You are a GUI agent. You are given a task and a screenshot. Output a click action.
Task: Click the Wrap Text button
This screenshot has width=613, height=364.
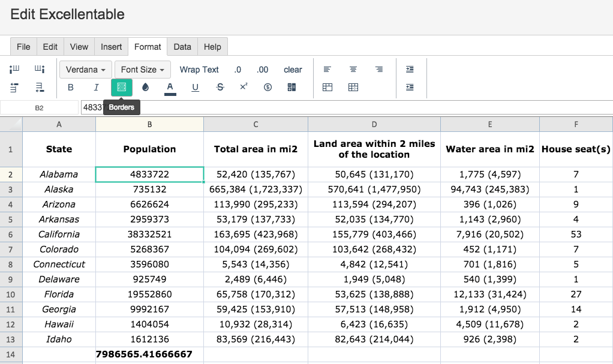(x=199, y=70)
